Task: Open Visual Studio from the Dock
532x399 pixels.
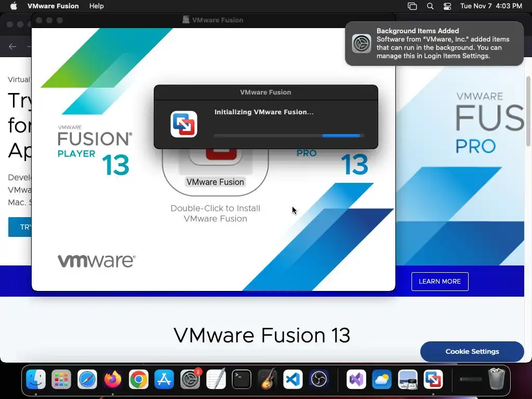Action: click(x=356, y=379)
